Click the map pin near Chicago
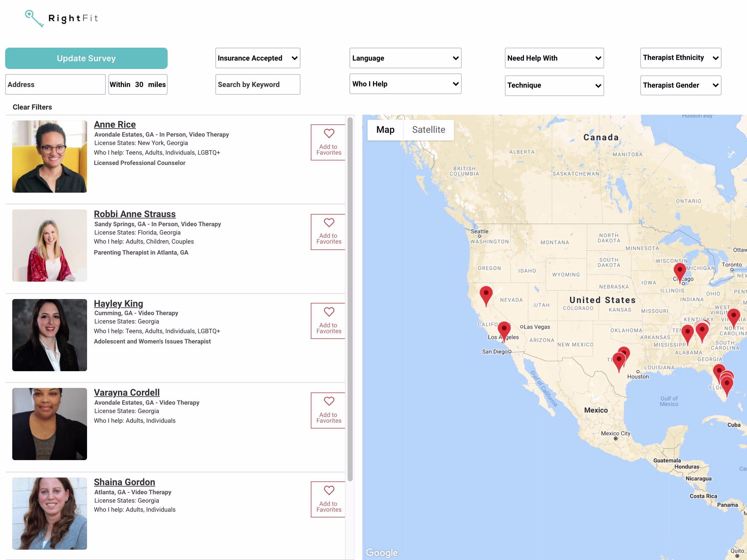747x560 pixels. pyautogui.click(x=680, y=271)
